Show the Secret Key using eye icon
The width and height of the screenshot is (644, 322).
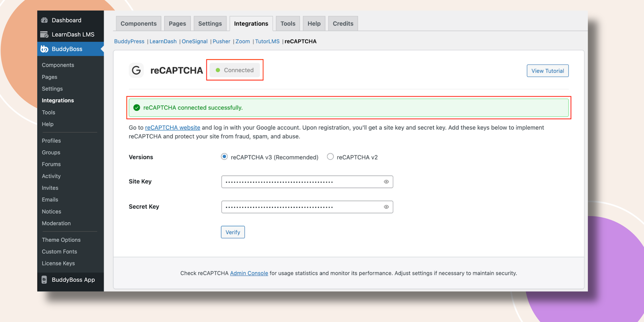(x=386, y=207)
